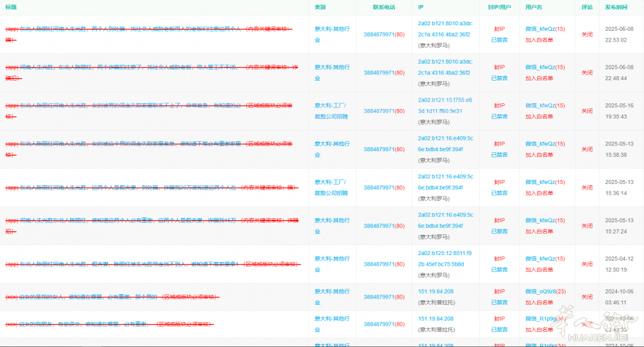The image size is (644, 347).
Task: Open 意大利-其他行业 category in the 2025-05-13 15:38:38 row
Action: point(330,149)
